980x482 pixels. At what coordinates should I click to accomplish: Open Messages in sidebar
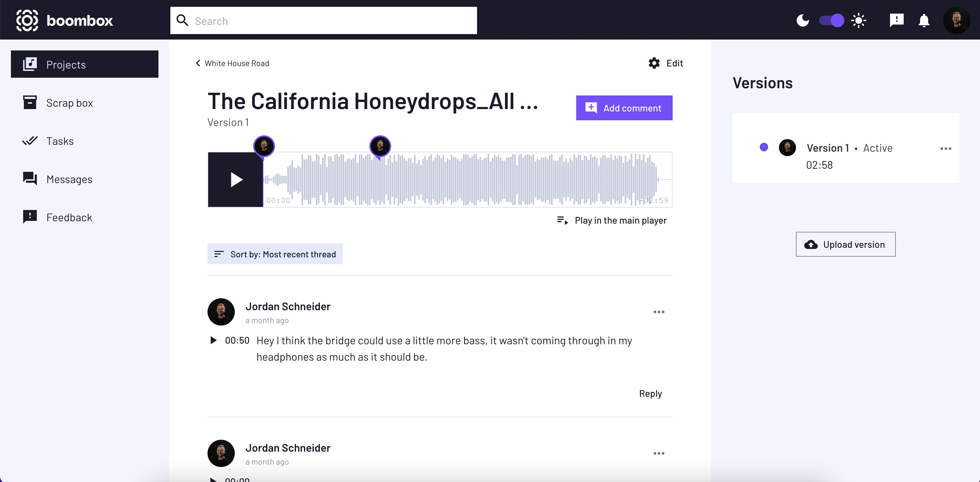click(x=69, y=179)
